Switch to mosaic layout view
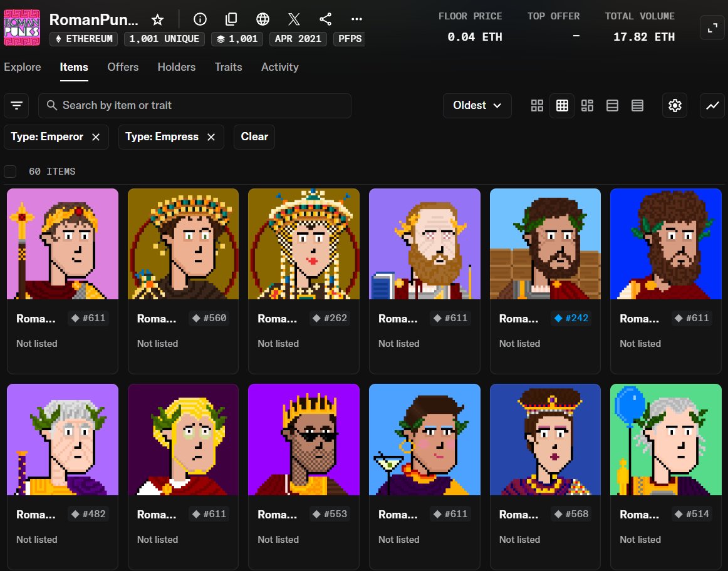The height and width of the screenshot is (571, 728). tap(587, 106)
